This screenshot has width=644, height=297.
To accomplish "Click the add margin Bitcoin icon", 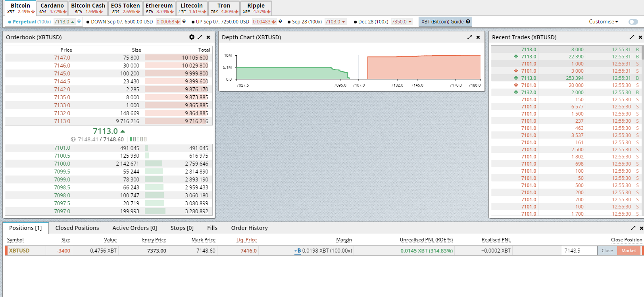I will tap(298, 251).
